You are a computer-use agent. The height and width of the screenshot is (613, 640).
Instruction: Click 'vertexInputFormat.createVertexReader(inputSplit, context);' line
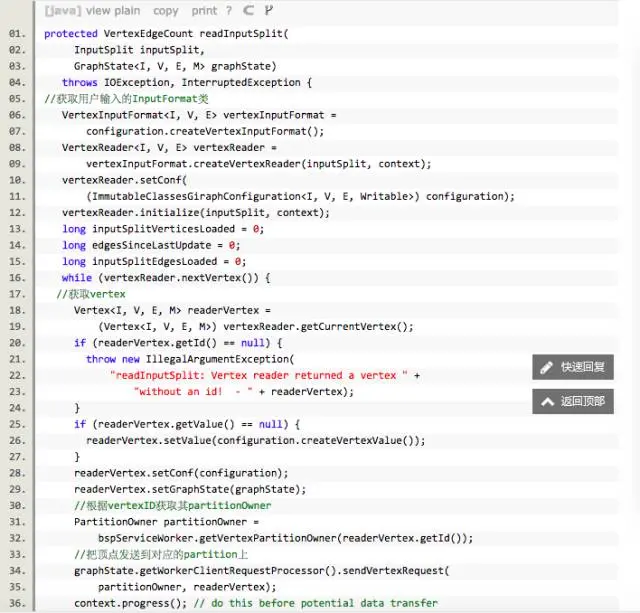coord(258,164)
